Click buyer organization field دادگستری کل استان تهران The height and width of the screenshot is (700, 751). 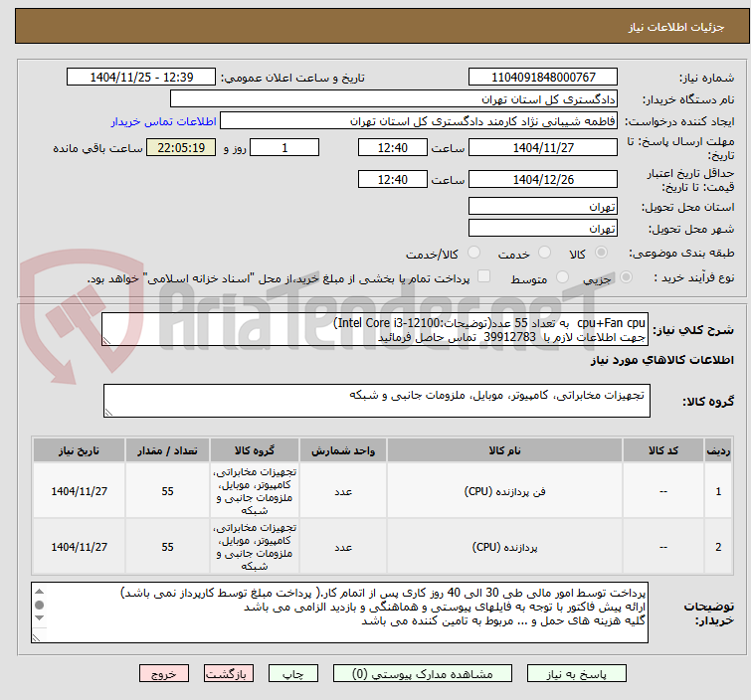click(x=394, y=99)
